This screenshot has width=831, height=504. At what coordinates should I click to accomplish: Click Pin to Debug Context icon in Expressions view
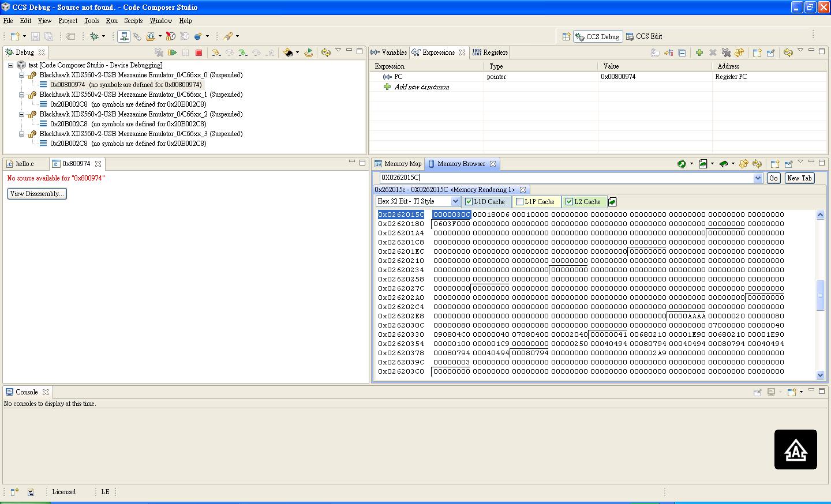tap(770, 52)
